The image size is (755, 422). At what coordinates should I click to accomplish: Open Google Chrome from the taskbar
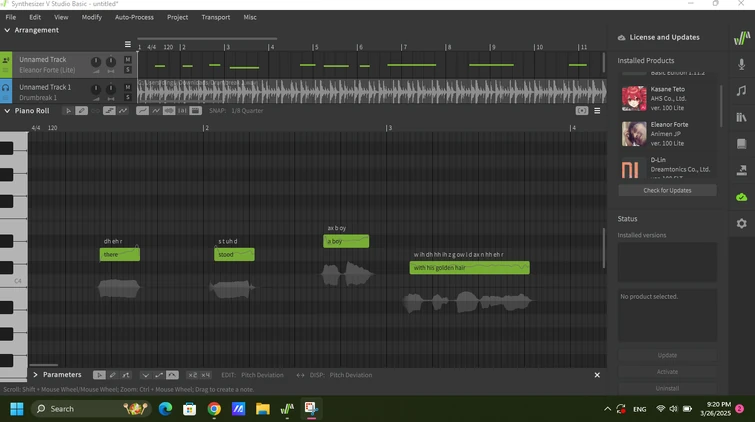click(x=214, y=409)
